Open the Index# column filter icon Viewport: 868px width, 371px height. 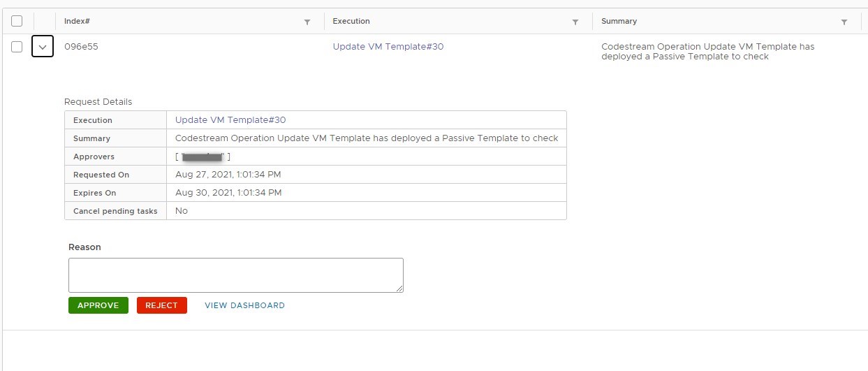307,22
